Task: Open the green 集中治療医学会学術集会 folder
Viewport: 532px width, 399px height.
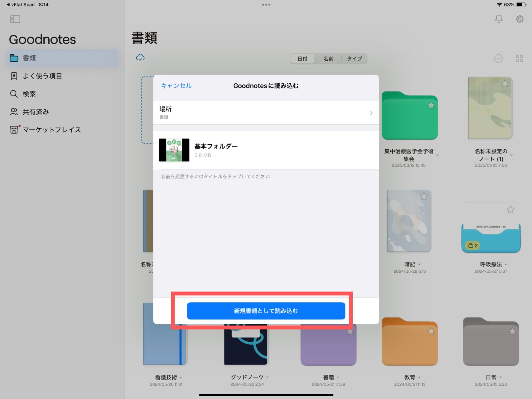Action: coord(410,116)
